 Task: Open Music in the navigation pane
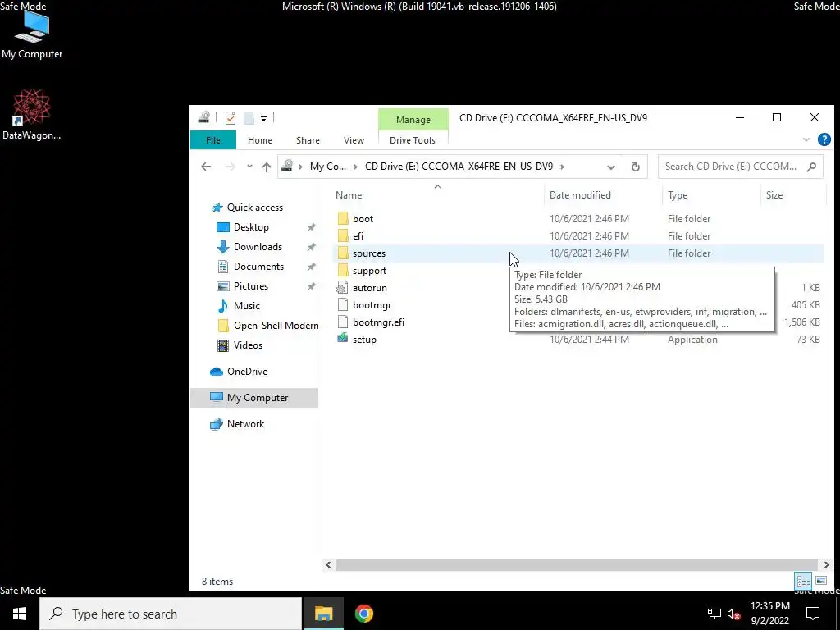tap(246, 306)
